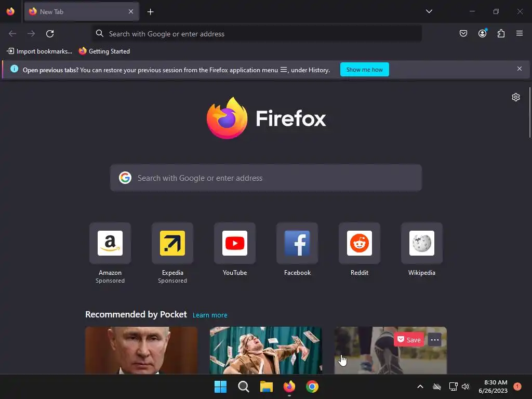Open three-dot menu on running story card

click(435, 340)
